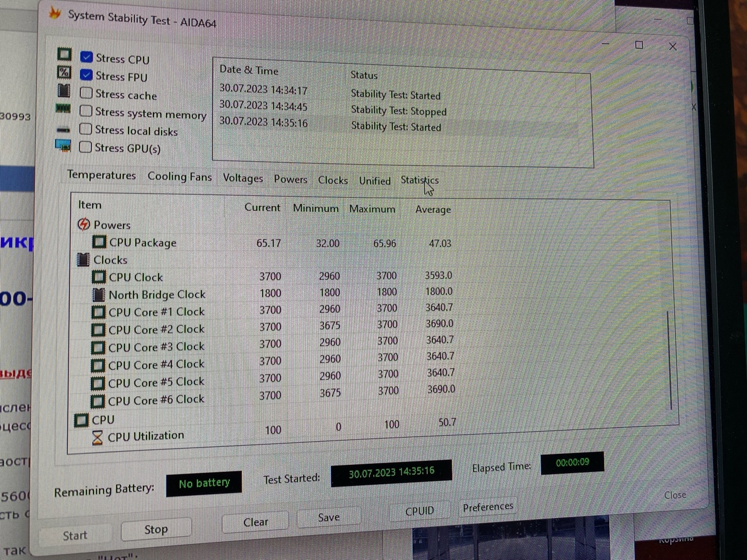The width and height of the screenshot is (747, 560).
Task: Click the hourglass icon for CPU Utilization
Action: (x=97, y=437)
